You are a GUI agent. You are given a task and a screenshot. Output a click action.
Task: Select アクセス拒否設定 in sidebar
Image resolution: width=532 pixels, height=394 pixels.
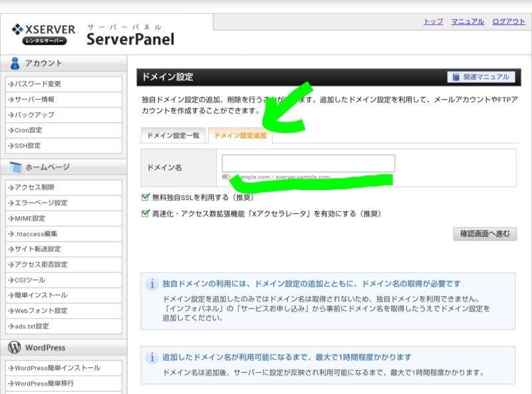pyautogui.click(x=64, y=264)
